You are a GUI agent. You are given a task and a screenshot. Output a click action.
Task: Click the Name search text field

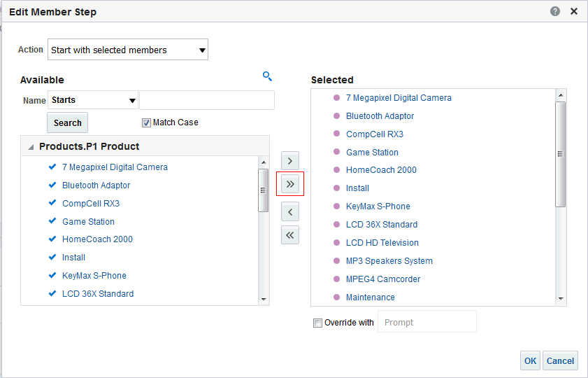pos(207,100)
